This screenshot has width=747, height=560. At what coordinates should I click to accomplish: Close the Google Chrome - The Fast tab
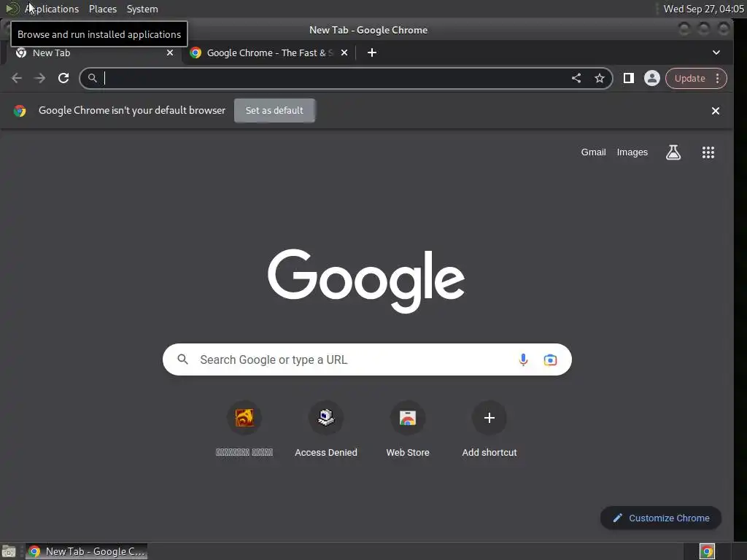pos(344,52)
